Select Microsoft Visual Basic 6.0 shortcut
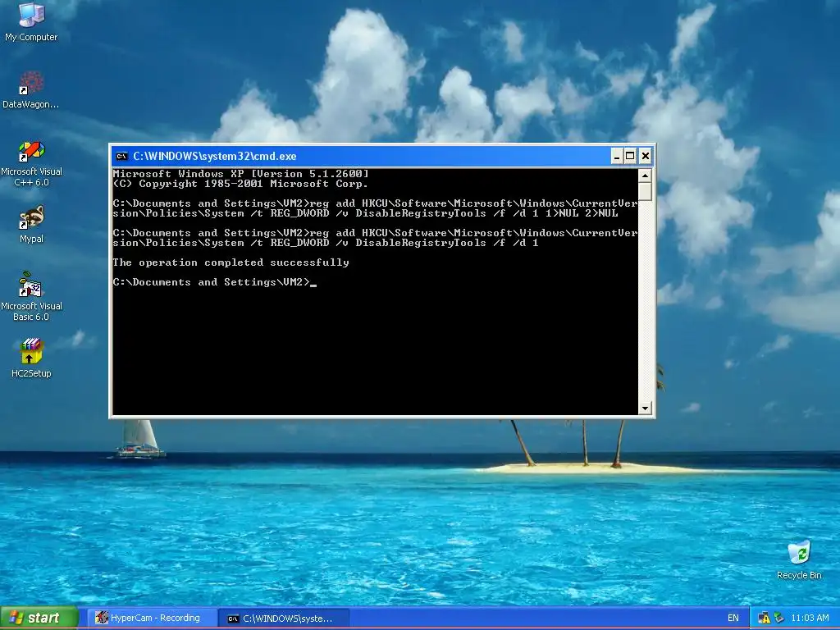The image size is (840, 630). coord(31,296)
